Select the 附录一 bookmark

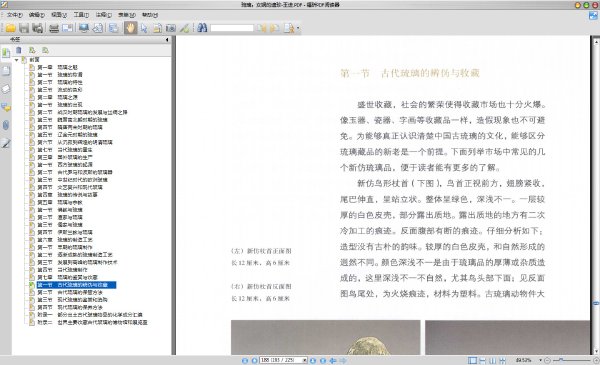(x=90, y=315)
